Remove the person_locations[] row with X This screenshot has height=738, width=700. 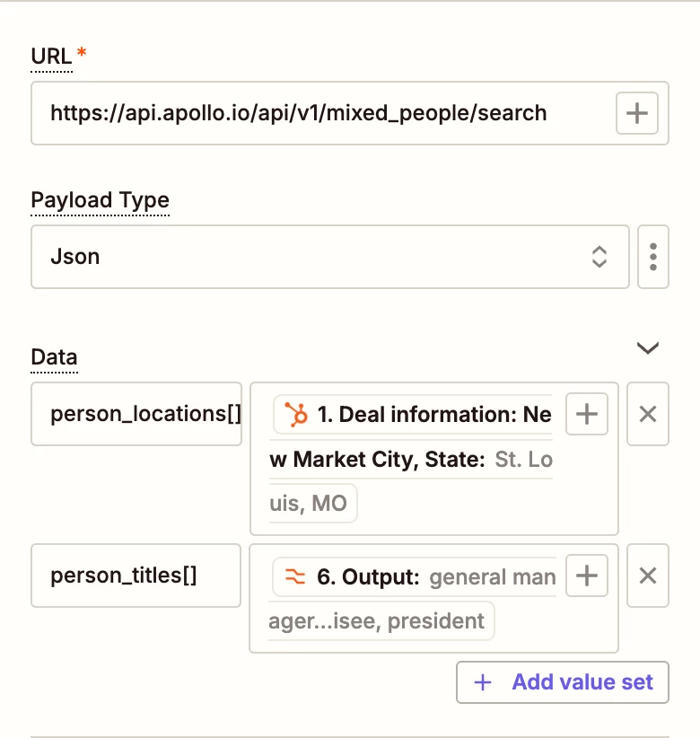648,414
